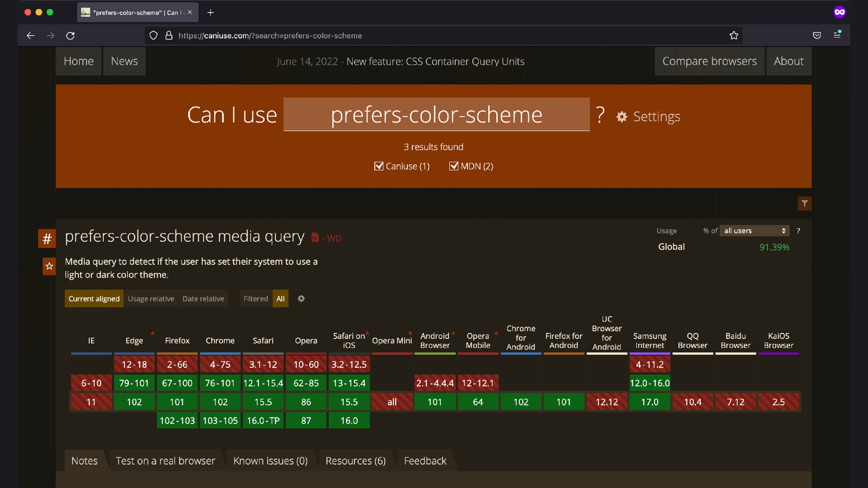Screen dimensions: 868x488
Task: Click the hash permalink icon
Action: tap(47, 239)
